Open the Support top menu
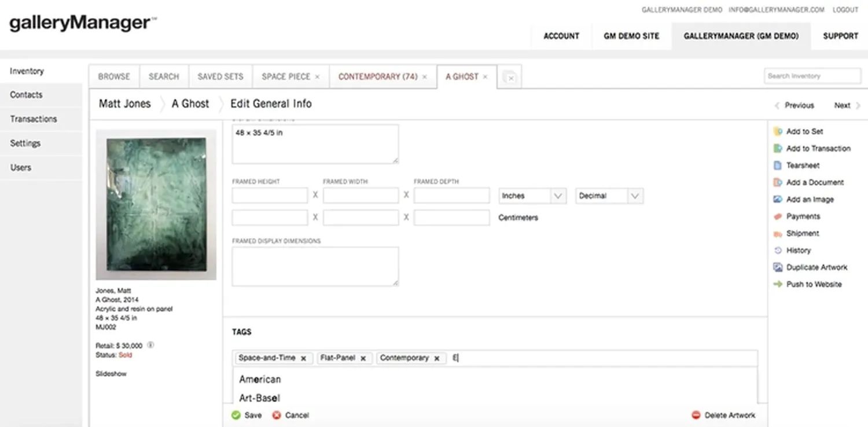The image size is (868, 427). coord(841,36)
